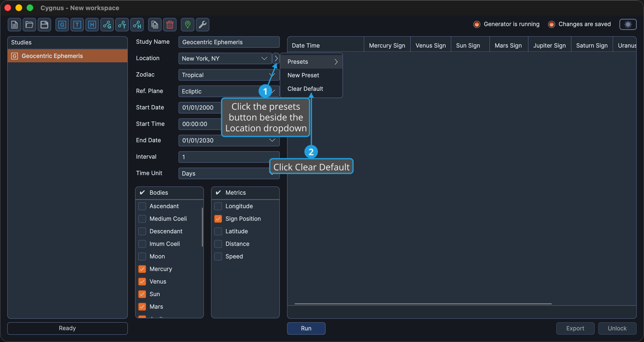Image resolution: width=644 pixels, height=342 pixels.
Task: Click the Unlock button
Action: pos(617,328)
